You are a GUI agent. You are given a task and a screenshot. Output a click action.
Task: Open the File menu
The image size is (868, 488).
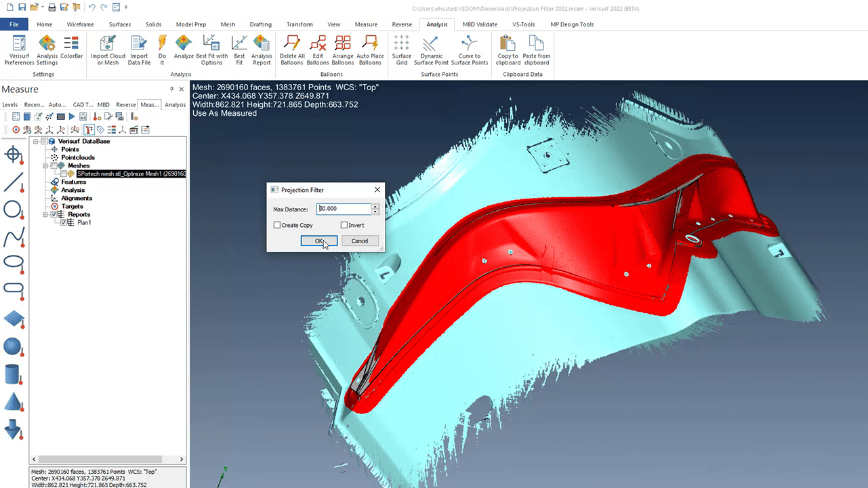pyautogui.click(x=14, y=24)
